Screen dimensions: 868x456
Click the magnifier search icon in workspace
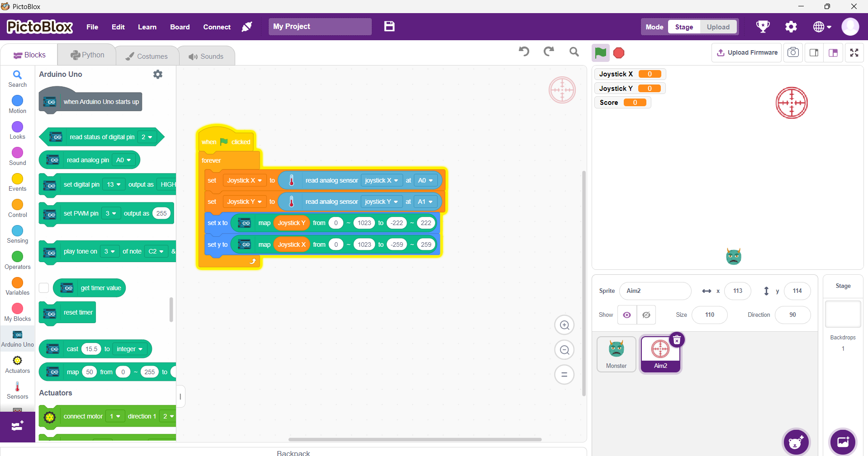574,52
